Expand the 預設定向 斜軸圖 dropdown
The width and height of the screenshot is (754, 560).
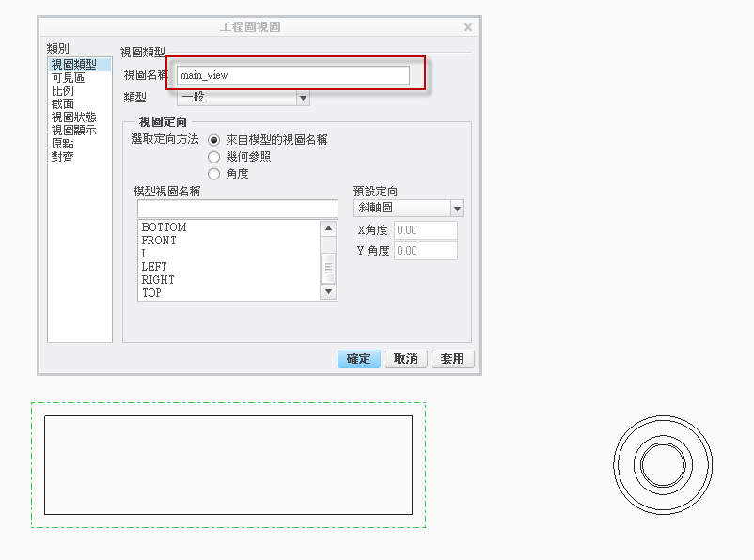(457, 209)
